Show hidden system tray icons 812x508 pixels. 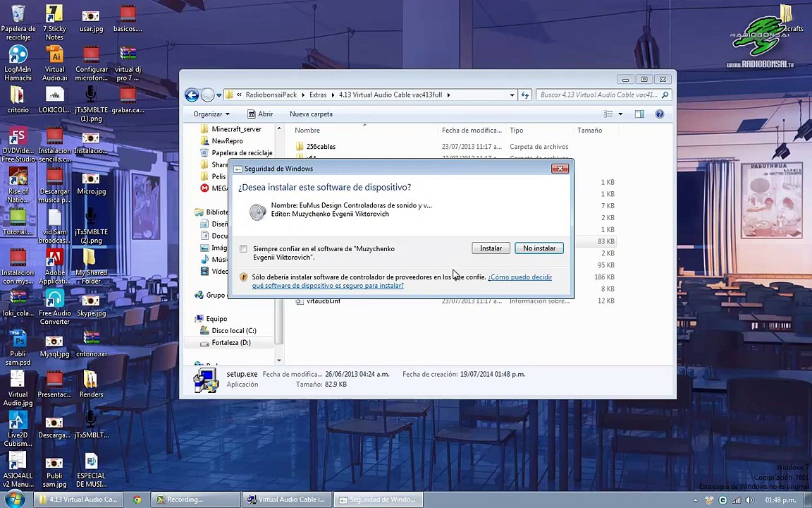coord(696,501)
